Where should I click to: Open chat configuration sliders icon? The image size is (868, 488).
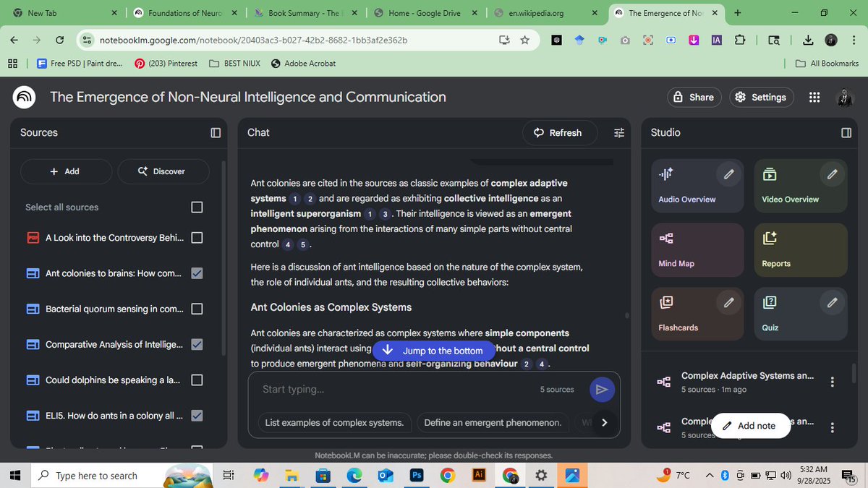point(618,132)
